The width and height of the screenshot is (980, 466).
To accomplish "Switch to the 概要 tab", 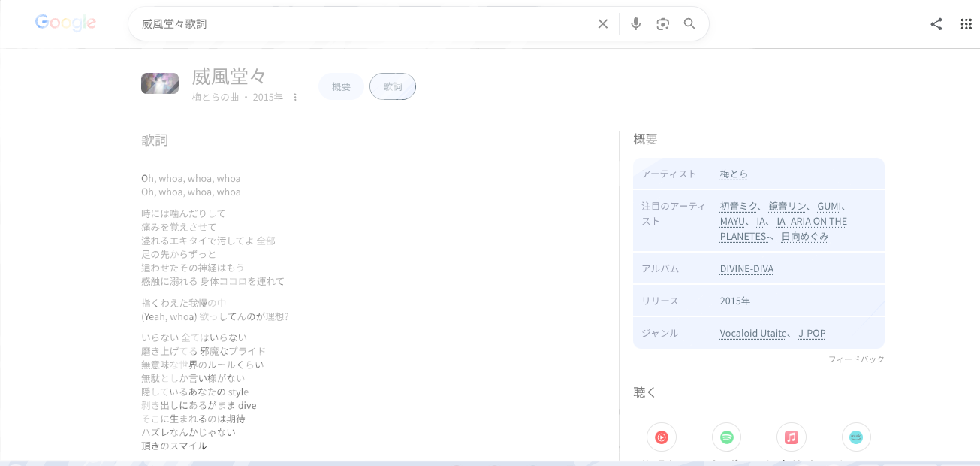I will [341, 86].
